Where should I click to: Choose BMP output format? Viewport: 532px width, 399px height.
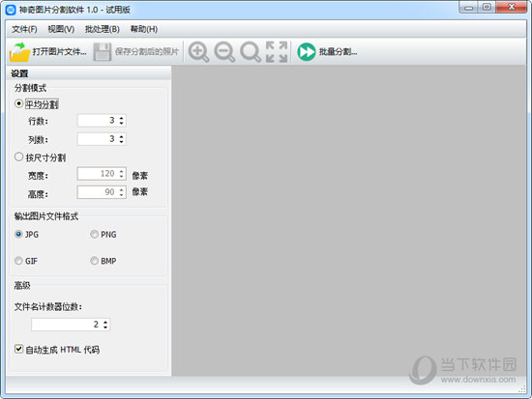(x=95, y=261)
